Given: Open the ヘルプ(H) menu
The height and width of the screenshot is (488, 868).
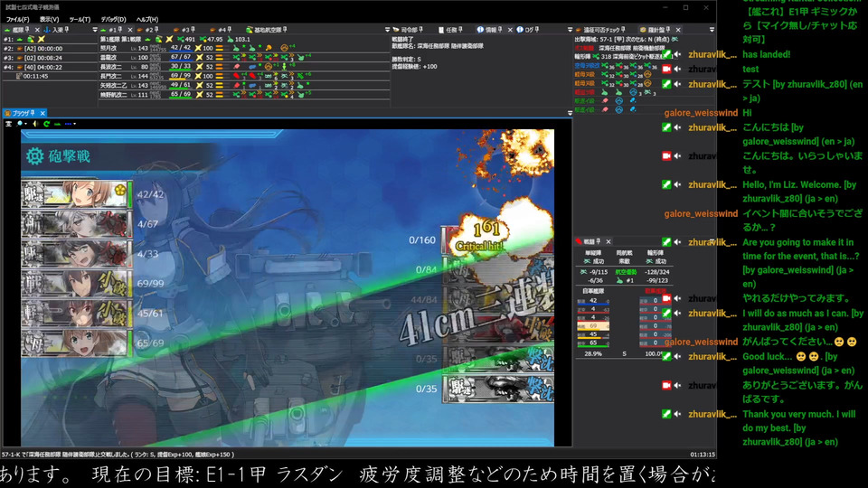Looking at the screenshot, I should 146,19.
